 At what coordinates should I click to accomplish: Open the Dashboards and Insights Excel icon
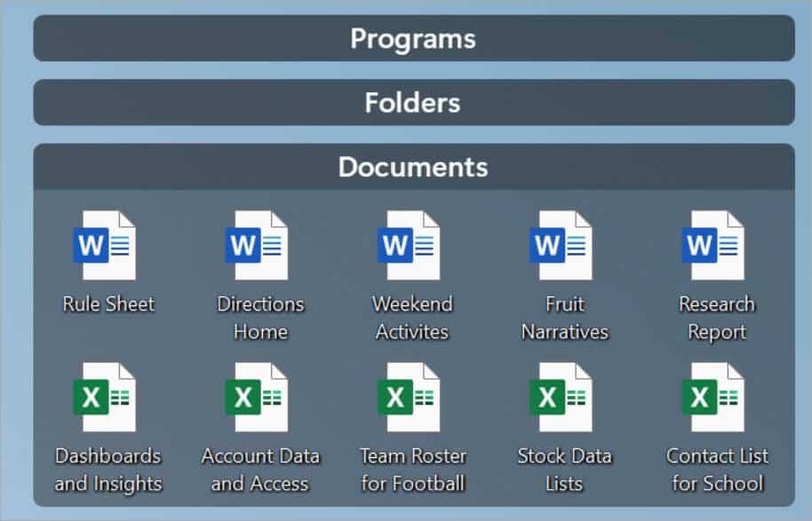[105, 398]
